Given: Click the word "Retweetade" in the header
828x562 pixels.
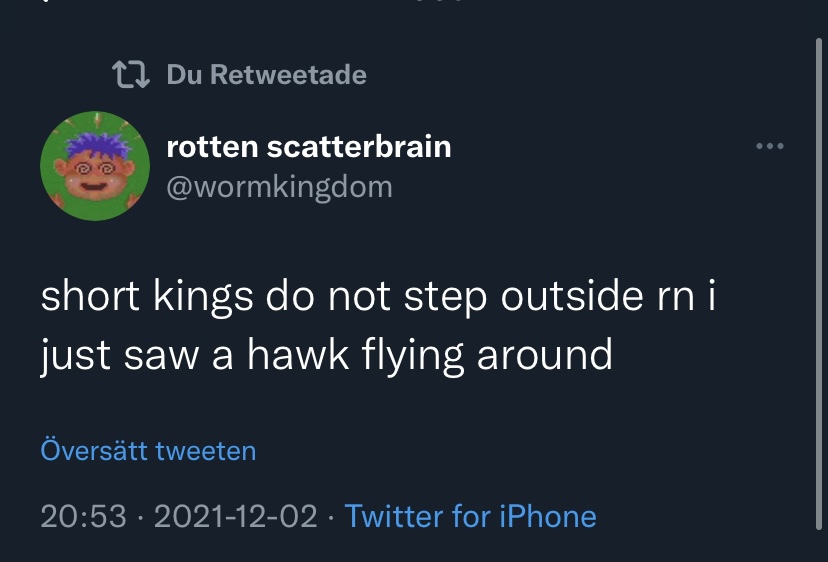Looking at the screenshot, I should tap(300, 75).
